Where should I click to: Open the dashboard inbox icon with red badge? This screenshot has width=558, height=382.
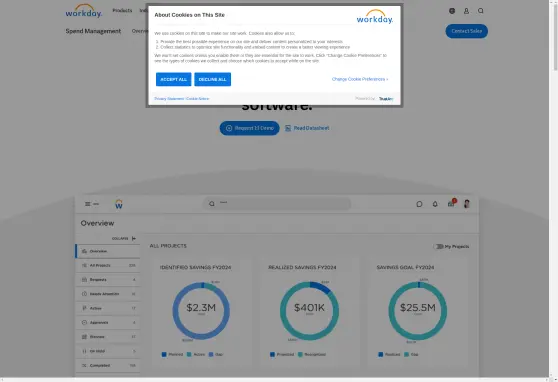click(452, 203)
